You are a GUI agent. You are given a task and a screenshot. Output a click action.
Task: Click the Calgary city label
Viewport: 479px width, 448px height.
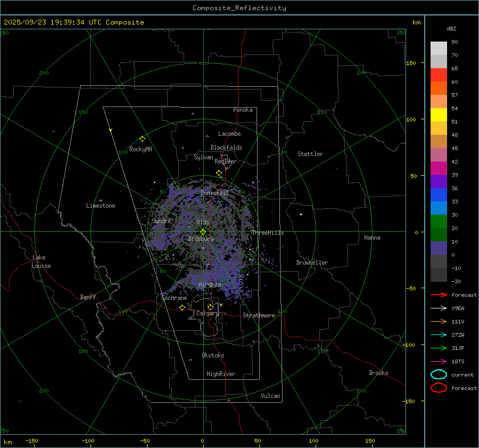click(207, 314)
